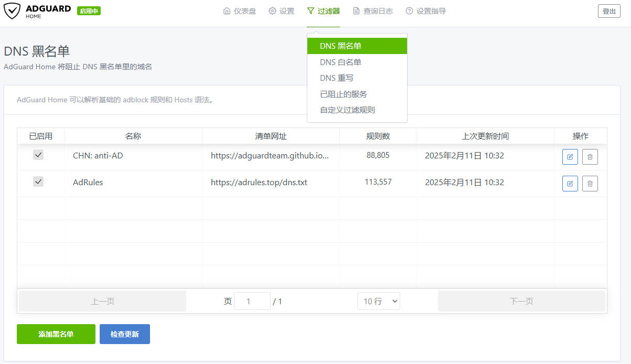Click the 已启用 column header
Image resolution: width=631 pixels, height=364 pixels.
(x=41, y=136)
